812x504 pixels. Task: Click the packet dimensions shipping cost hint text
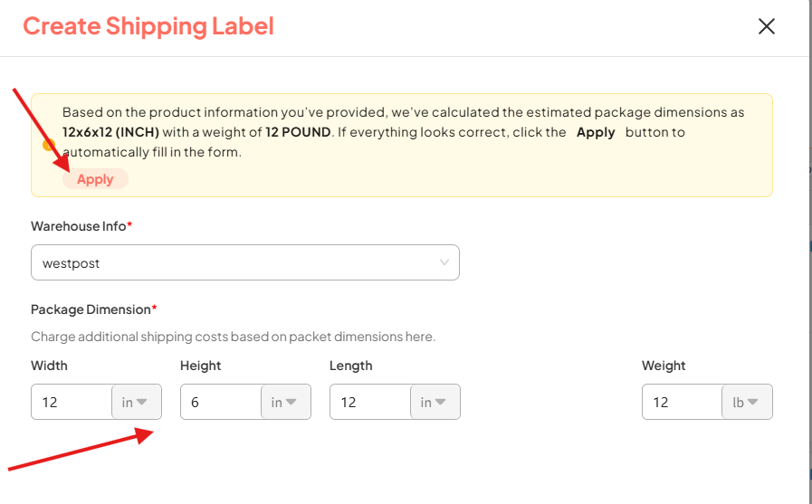pos(233,337)
